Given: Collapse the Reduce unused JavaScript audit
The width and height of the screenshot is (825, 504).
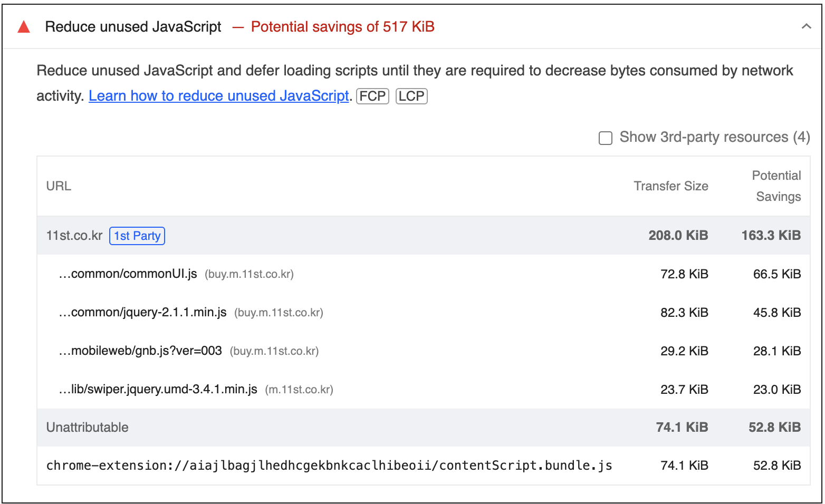Looking at the screenshot, I should tap(806, 26).
